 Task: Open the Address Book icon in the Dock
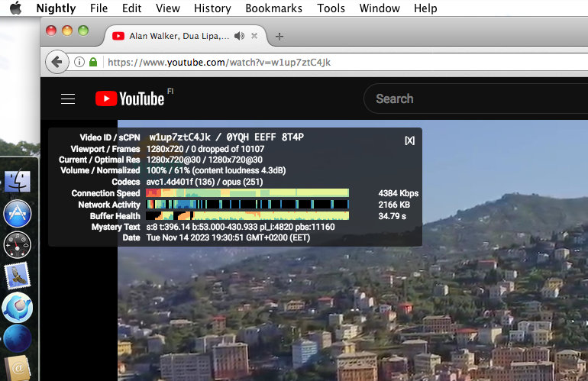point(18,368)
